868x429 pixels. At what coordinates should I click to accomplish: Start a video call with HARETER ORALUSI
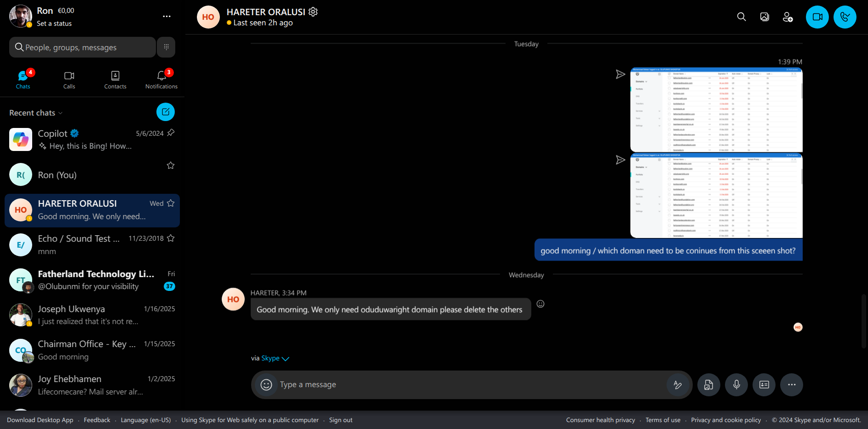[x=817, y=17]
